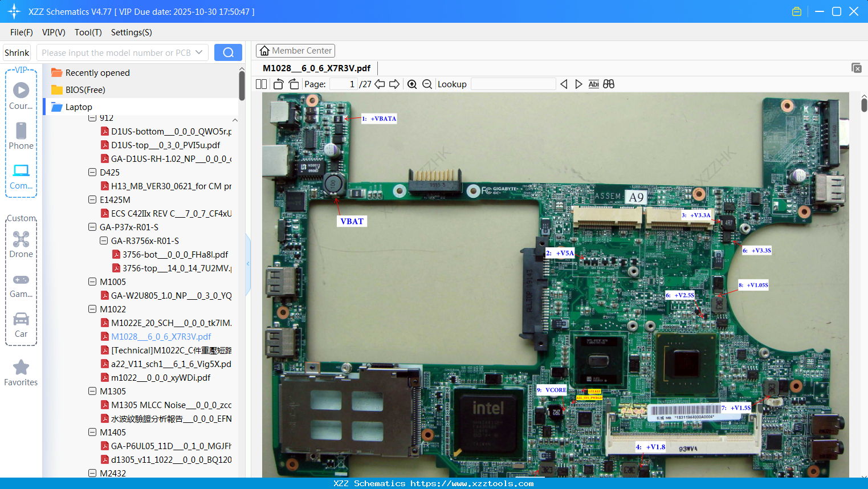The image size is (868, 489).
Task: Open D1US-top__0_3_0_PVI5u.pdf
Action: [160, 145]
